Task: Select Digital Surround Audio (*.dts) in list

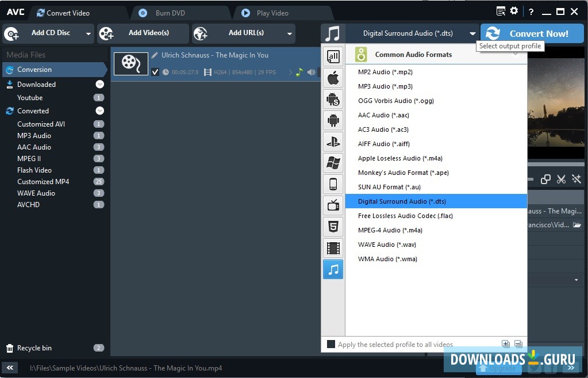Action: click(x=436, y=201)
